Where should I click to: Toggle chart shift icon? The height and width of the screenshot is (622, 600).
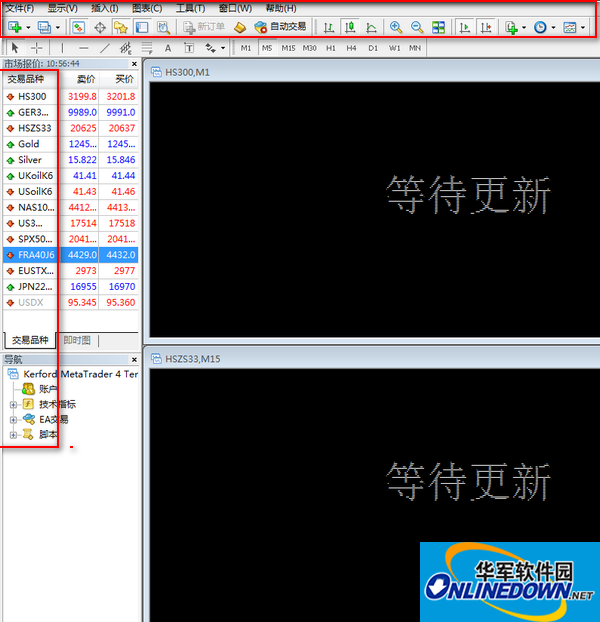click(x=486, y=27)
